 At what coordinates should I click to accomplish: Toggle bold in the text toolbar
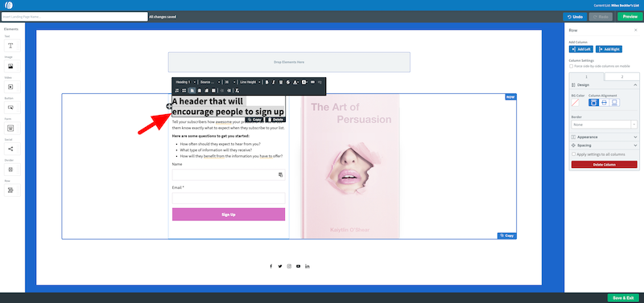267,82
